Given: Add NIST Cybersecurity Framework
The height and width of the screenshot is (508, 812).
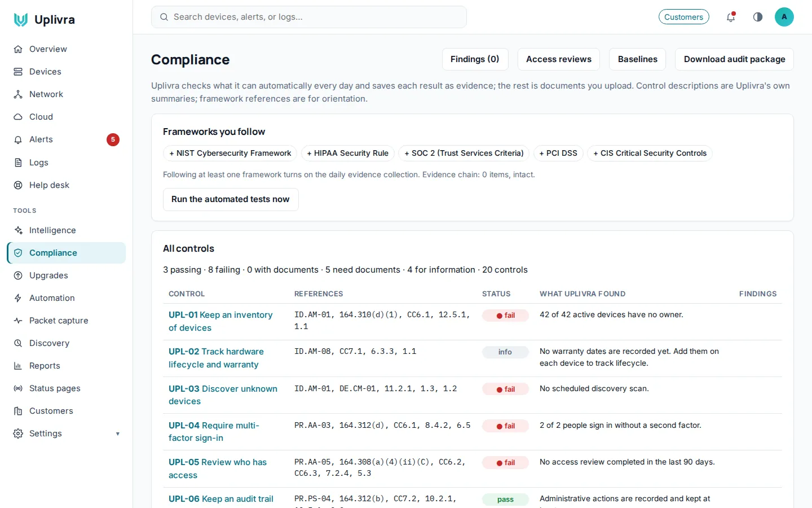Looking at the screenshot, I should tap(230, 153).
